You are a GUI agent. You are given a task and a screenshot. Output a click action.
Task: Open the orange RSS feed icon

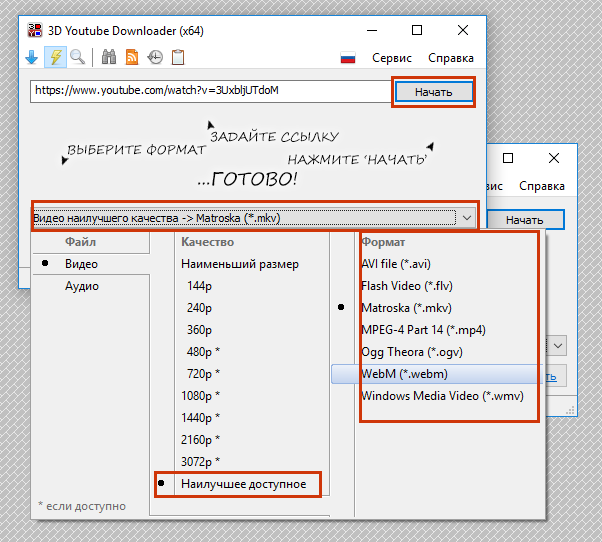pos(132,57)
